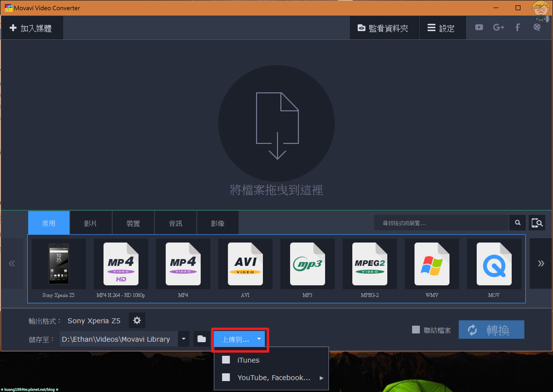Viewport: 553px width, 392px height.
Task: Choose the Sony Xperia Z5 preset
Action: [x=58, y=268]
